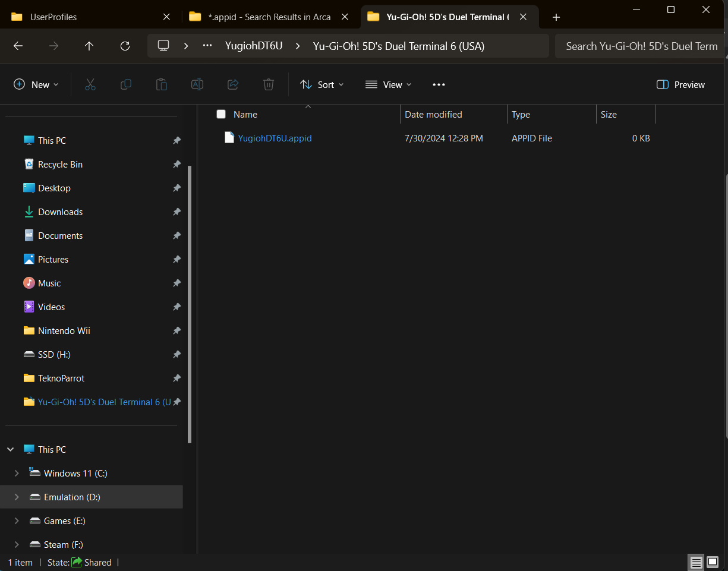
Task: Switch to Large icons view layout
Action: (x=713, y=562)
